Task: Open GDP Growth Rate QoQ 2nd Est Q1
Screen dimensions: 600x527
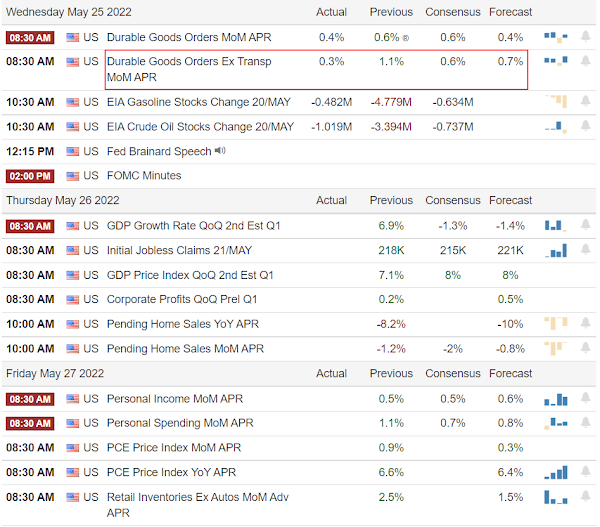Action: 194,225
